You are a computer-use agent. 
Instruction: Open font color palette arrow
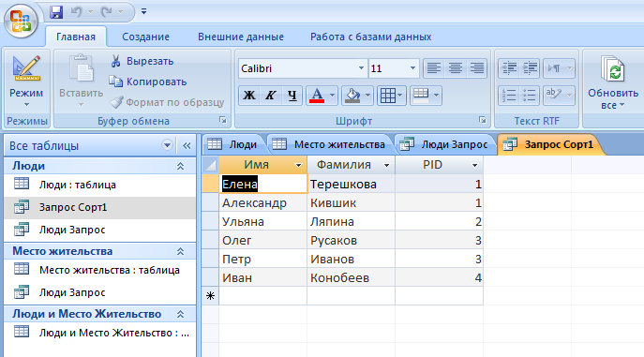(x=332, y=96)
